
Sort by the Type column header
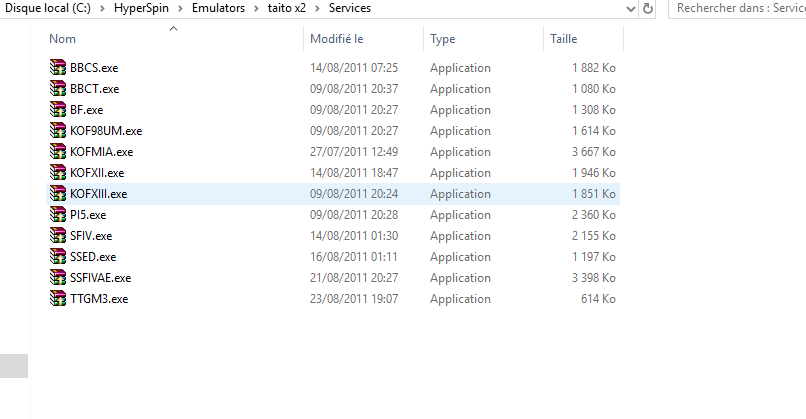point(443,39)
